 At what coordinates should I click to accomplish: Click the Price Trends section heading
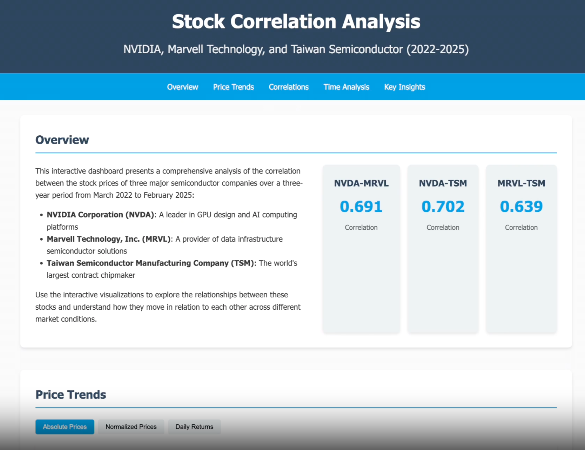click(x=71, y=394)
